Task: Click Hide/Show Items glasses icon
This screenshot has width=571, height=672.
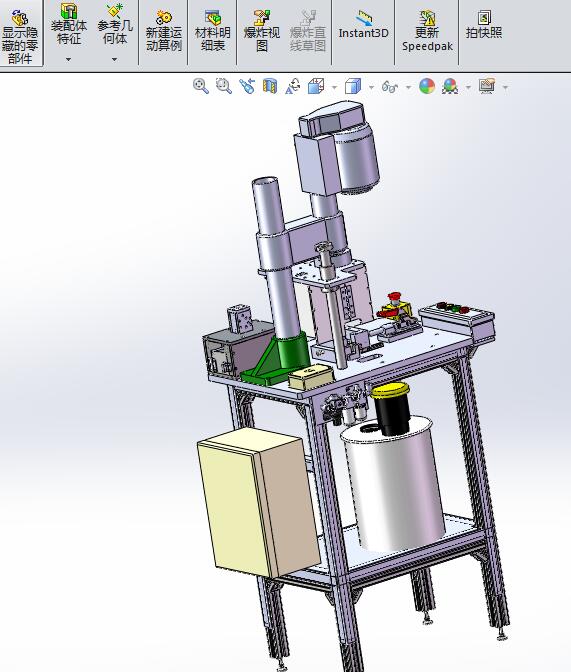Action: [x=390, y=87]
